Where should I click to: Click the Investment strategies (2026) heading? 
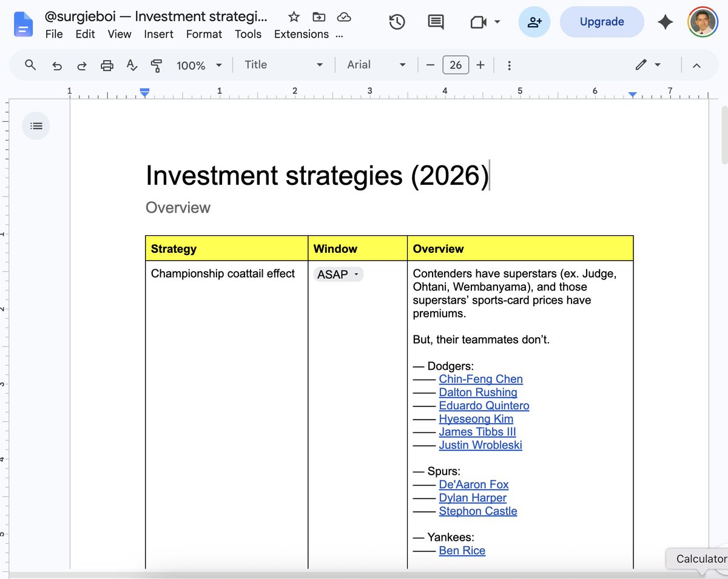point(317,176)
